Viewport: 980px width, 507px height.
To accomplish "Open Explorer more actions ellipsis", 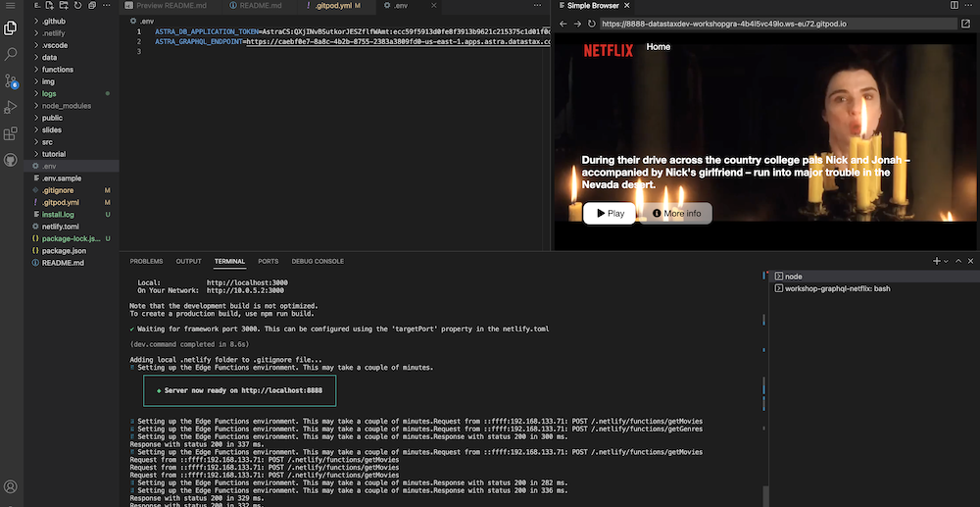I will (x=107, y=5).
